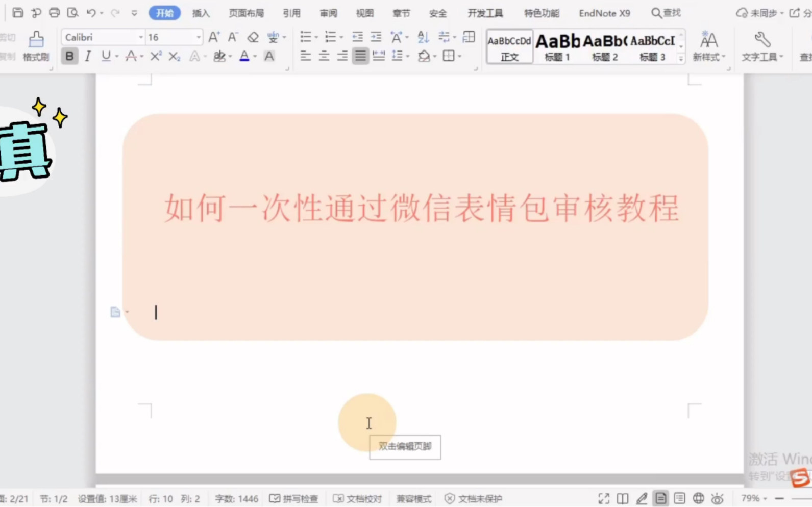Sort text with the A-Z icon
Screen dimensions: 812x507
[423, 37]
